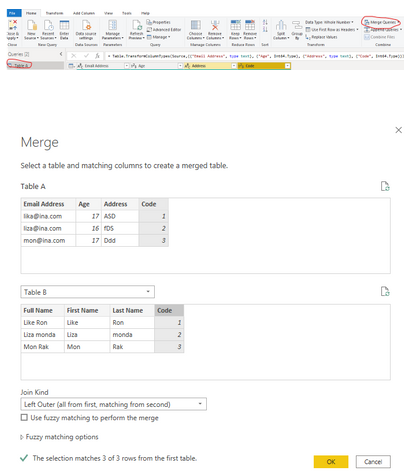The image size is (408, 476).
Task: Click the fx function icon in formula bar
Action: coord(97,56)
